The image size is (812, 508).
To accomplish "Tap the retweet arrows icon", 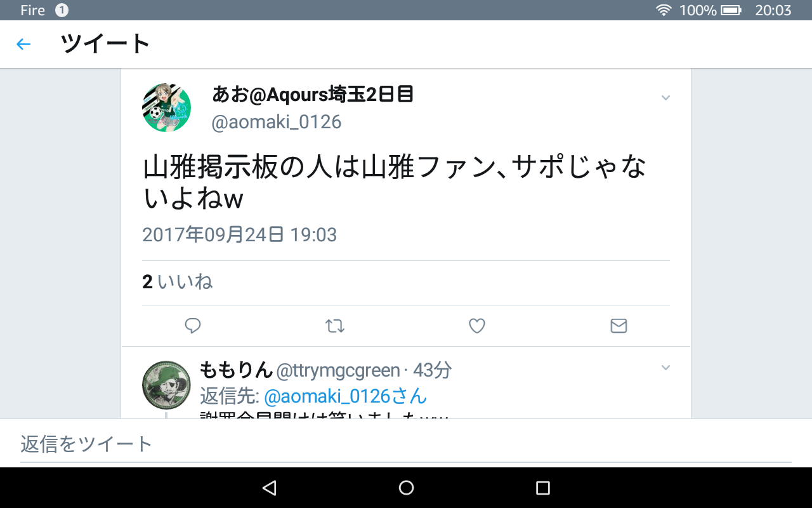I will 335,326.
